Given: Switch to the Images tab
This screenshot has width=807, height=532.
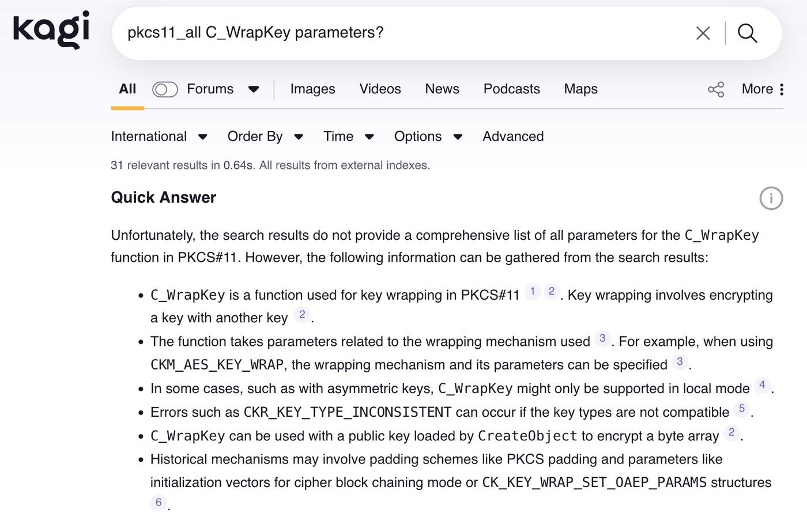Looking at the screenshot, I should [x=312, y=89].
